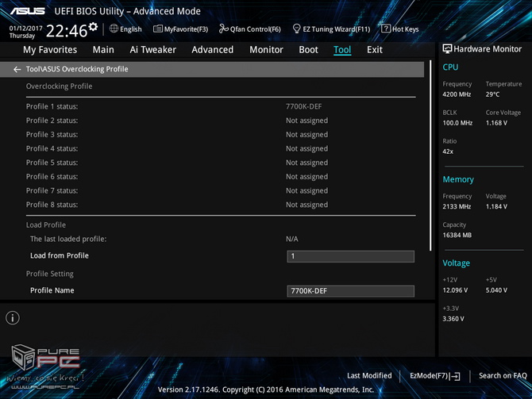Launch EZ Tuning Wizard(F11)
The height and width of the screenshot is (399, 532).
click(x=331, y=29)
